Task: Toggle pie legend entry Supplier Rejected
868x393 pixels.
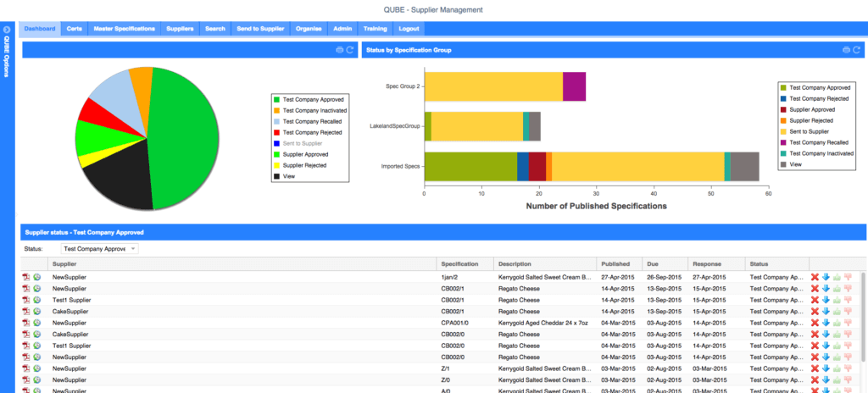Action: [x=300, y=165]
